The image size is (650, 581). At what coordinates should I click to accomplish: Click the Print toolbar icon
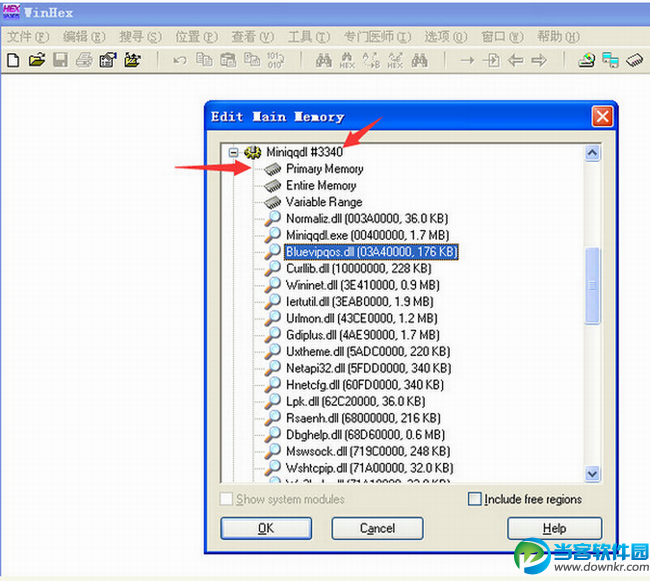(x=84, y=61)
